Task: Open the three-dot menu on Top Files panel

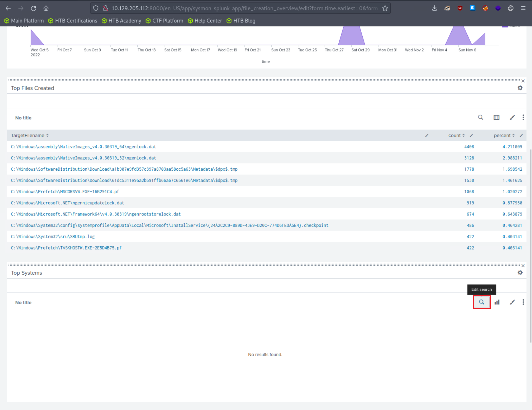Action: pyautogui.click(x=523, y=117)
